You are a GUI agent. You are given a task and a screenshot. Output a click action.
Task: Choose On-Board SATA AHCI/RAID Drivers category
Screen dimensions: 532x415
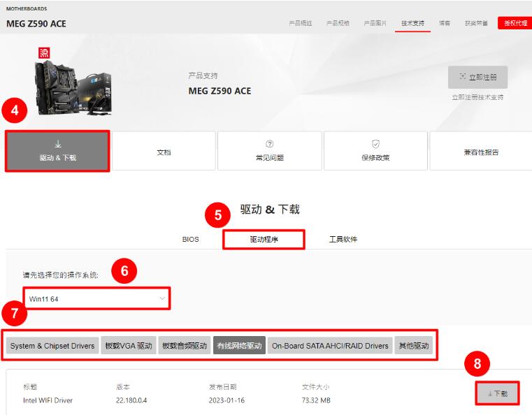tap(330, 346)
